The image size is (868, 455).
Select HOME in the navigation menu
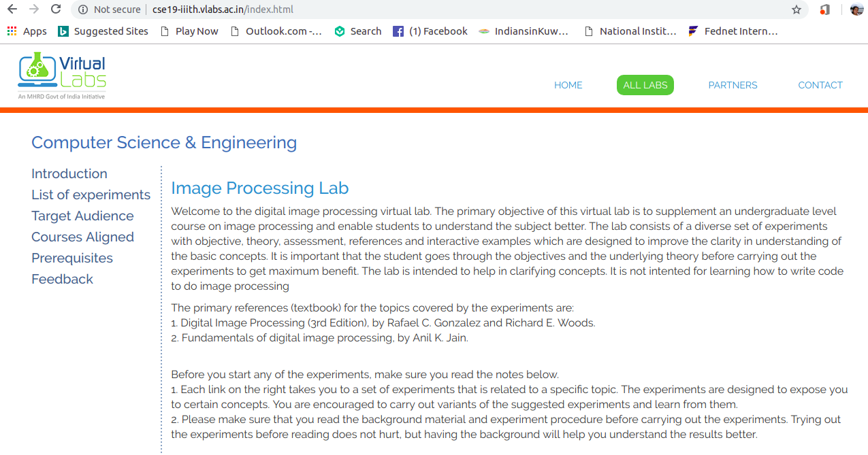click(x=568, y=84)
